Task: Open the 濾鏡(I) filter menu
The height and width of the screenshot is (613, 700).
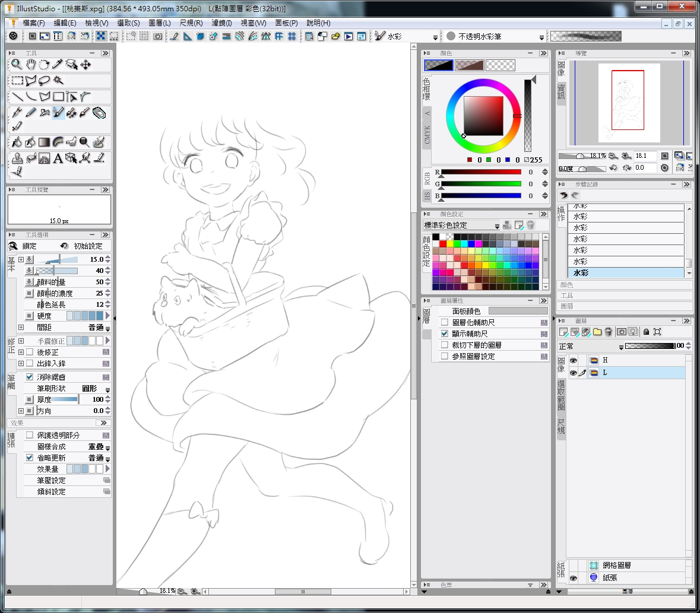Action: pos(221,23)
